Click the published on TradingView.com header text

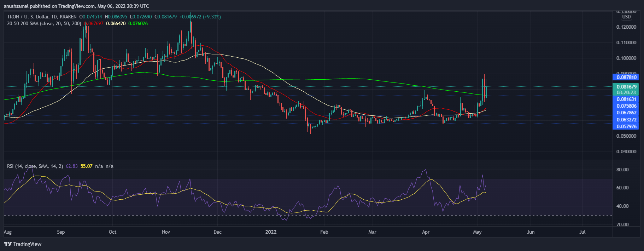point(76,6)
